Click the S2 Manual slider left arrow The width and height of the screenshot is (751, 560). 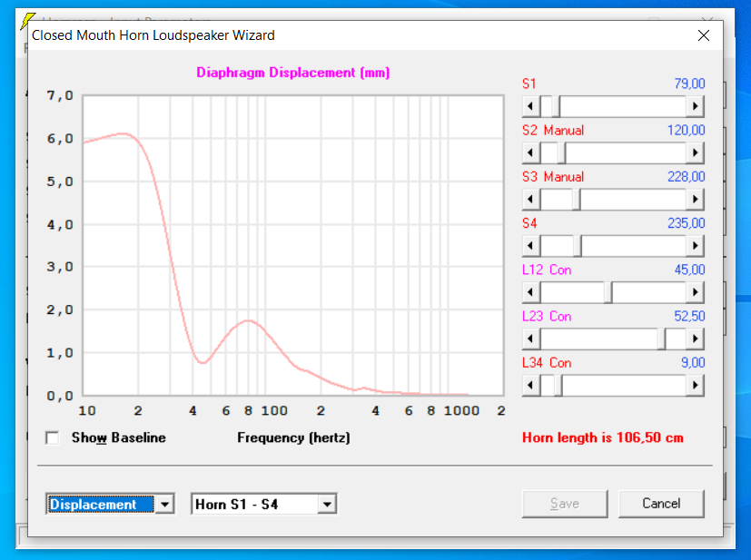click(x=530, y=152)
